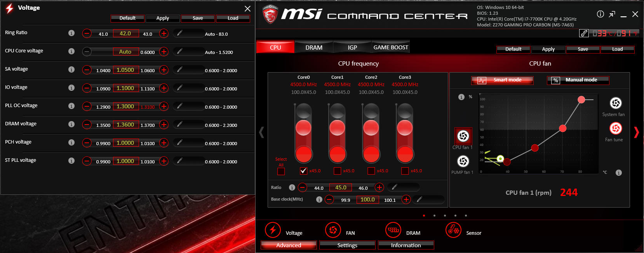
Task: Increase the CPU Ratio with the plus button
Action: [x=379, y=187]
